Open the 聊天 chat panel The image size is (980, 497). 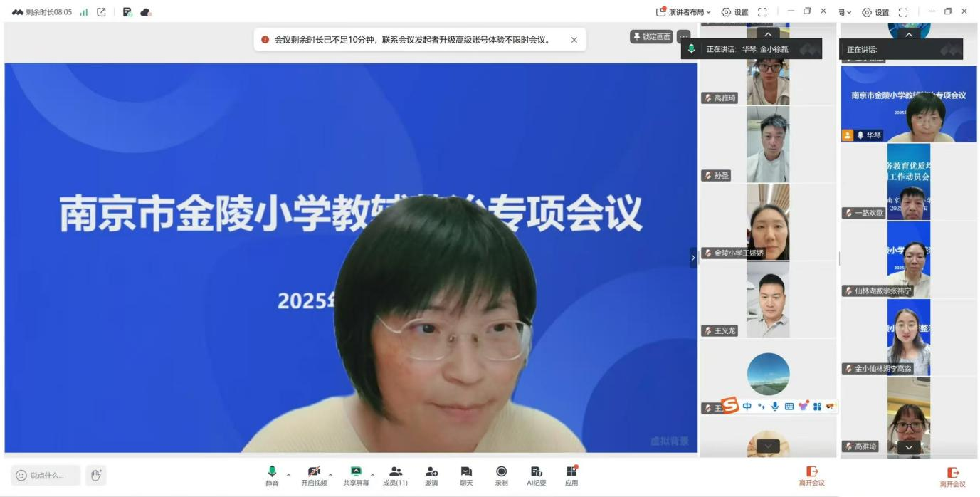466,475
